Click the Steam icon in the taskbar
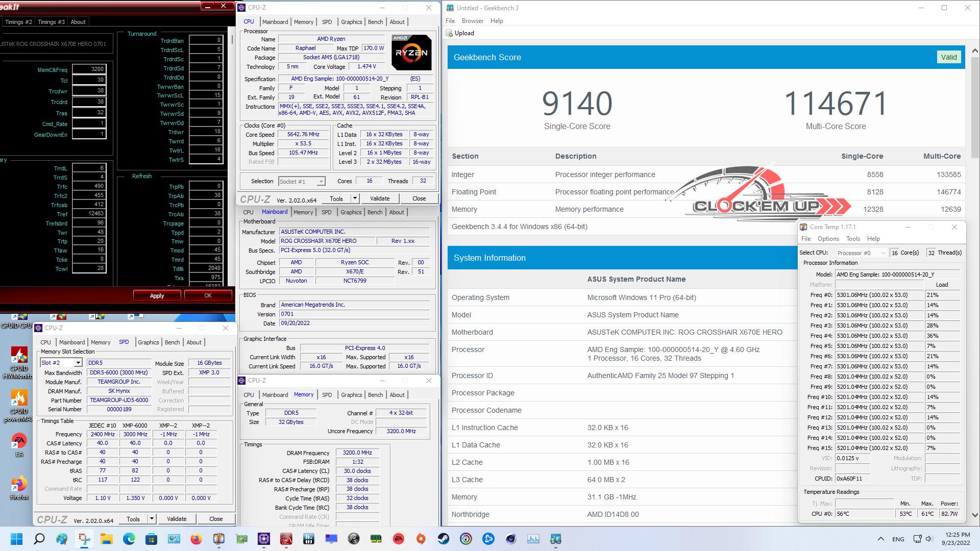This screenshot has height=551, width=980. coord(444,539)
